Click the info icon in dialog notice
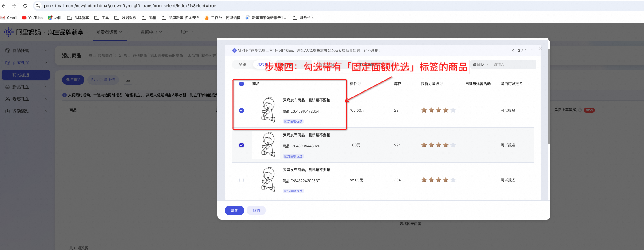The height and width of the screenshot is (250, 644). click(x=234, y=51)
